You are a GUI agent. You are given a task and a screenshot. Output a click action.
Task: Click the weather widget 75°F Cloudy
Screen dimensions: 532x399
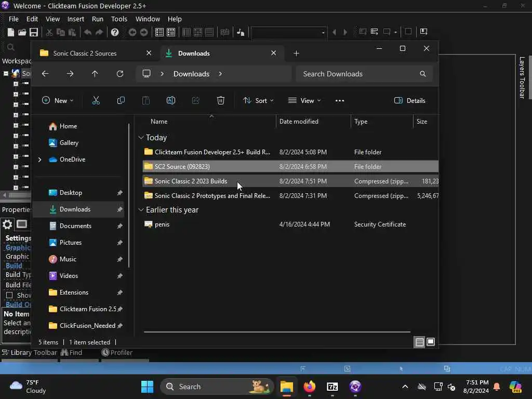tap(28, 387)
